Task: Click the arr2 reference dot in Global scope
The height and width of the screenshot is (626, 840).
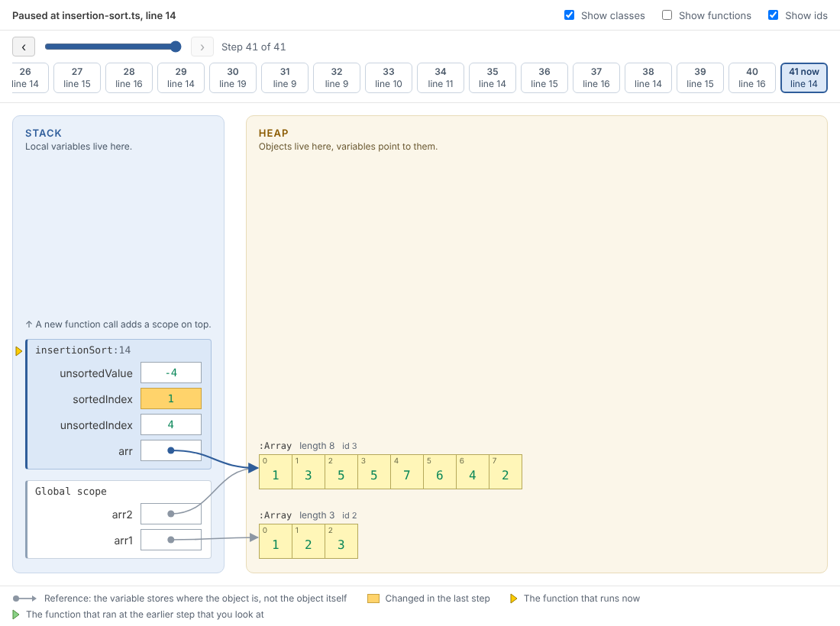Action: coord(171,514)
